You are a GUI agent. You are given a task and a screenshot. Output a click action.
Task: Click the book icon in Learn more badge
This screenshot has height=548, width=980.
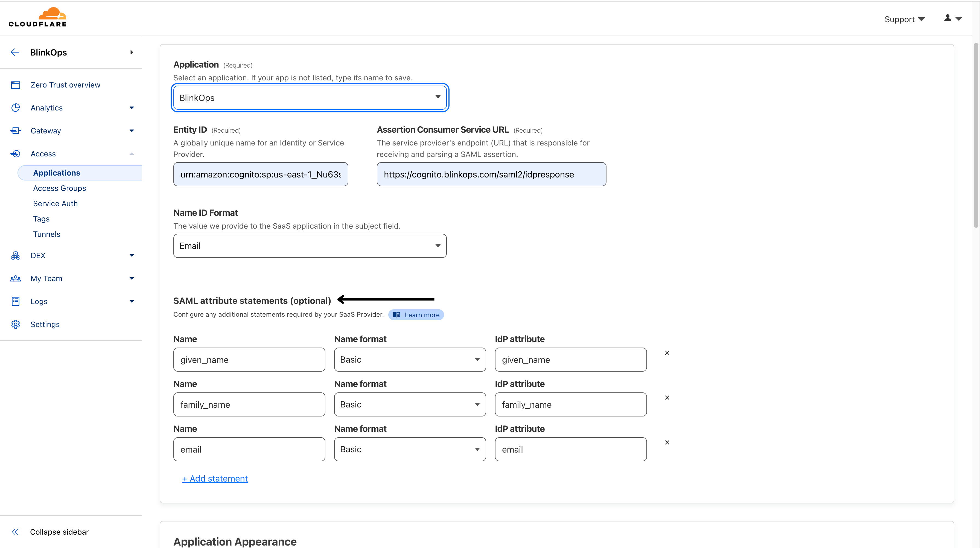(x=396, y=315)
